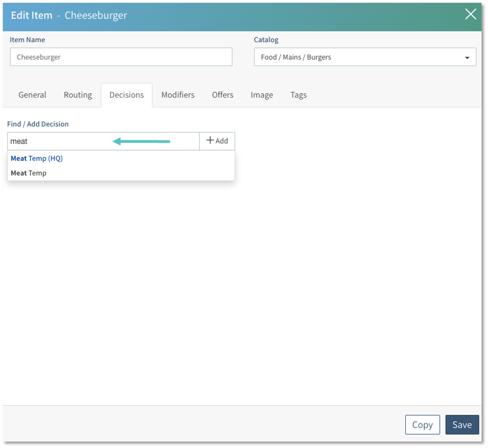Expand the Catalog dropdown arrow
This screenshot has height=448, width=488.
(x=467, y=58)
